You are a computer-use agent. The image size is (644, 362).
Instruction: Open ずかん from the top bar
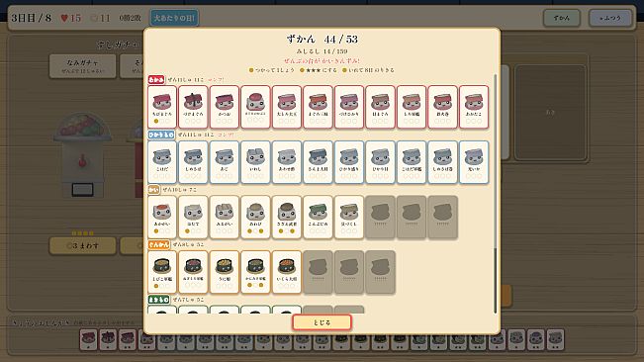(x=562, y=18)
